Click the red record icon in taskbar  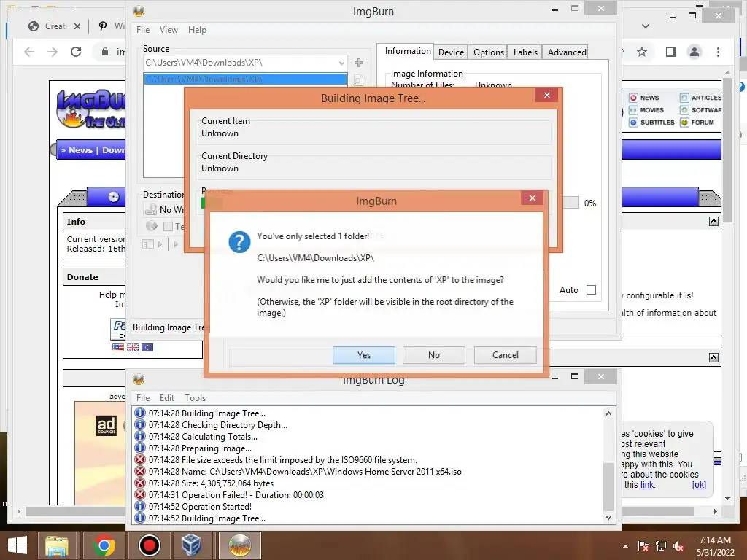[149, 545]
